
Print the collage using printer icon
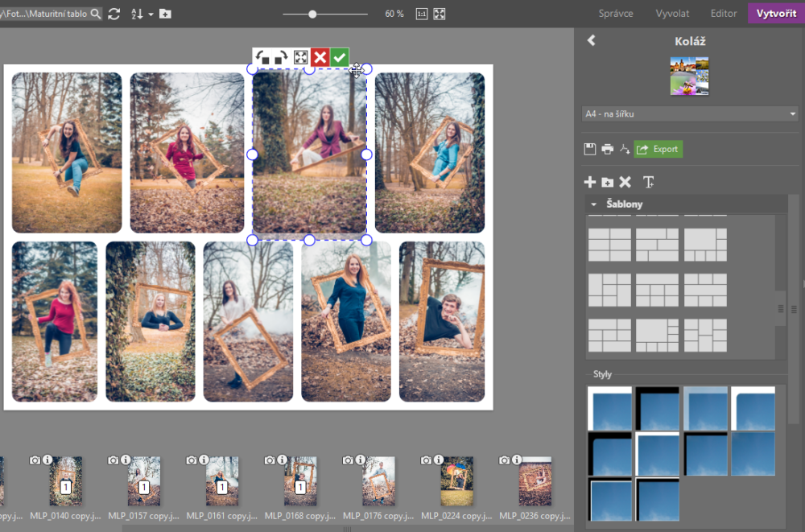(607, 149)
